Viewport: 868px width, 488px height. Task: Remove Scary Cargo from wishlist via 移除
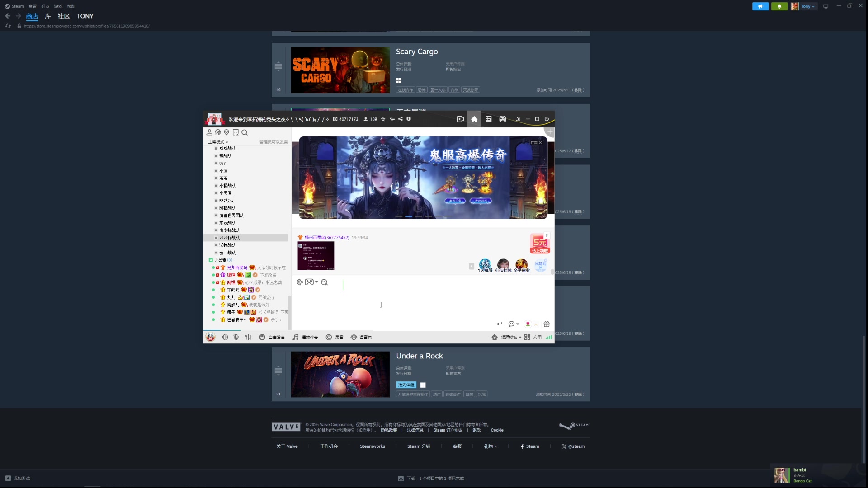click(x=578, y=90)
